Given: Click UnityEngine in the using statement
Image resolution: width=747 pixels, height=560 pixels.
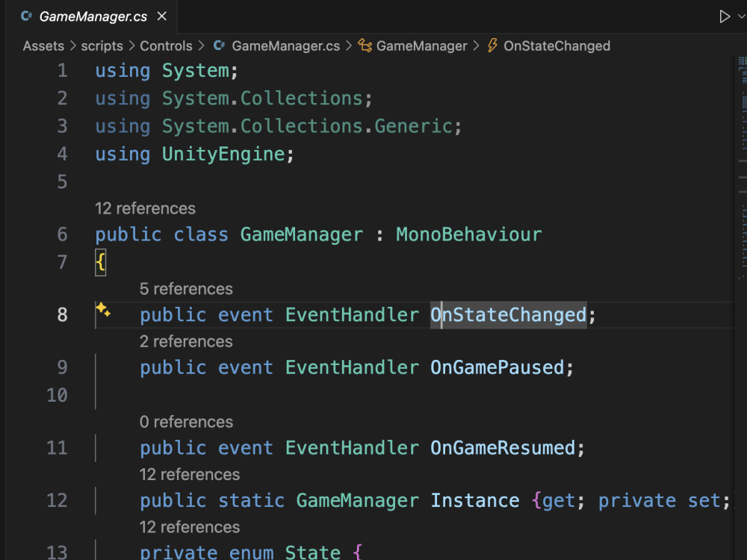Looking at the screenshot, I should [x=223, y=154].
